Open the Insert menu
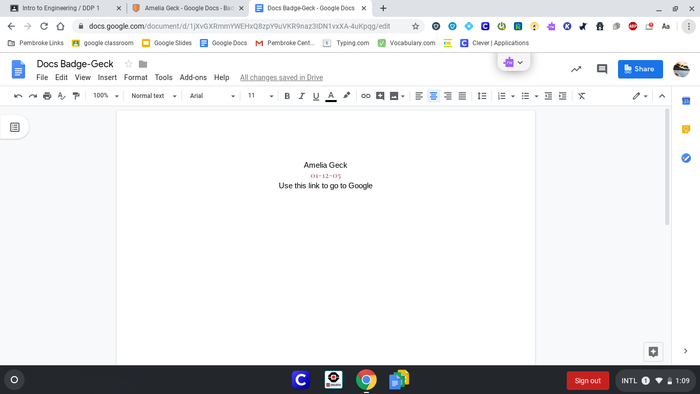 point(107,77)
